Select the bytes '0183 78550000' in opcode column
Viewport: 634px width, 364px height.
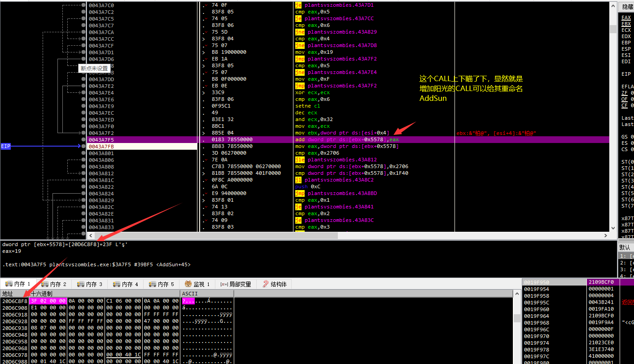232,140
